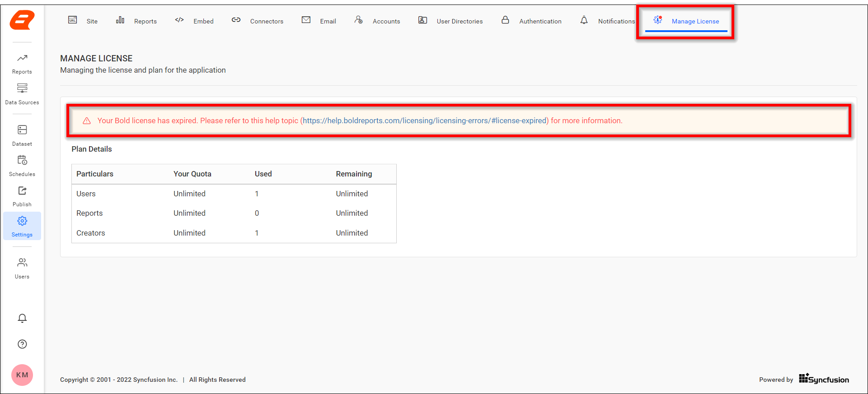
Task: Select the Settings gear icon
Action: click(x=22, y=221)
